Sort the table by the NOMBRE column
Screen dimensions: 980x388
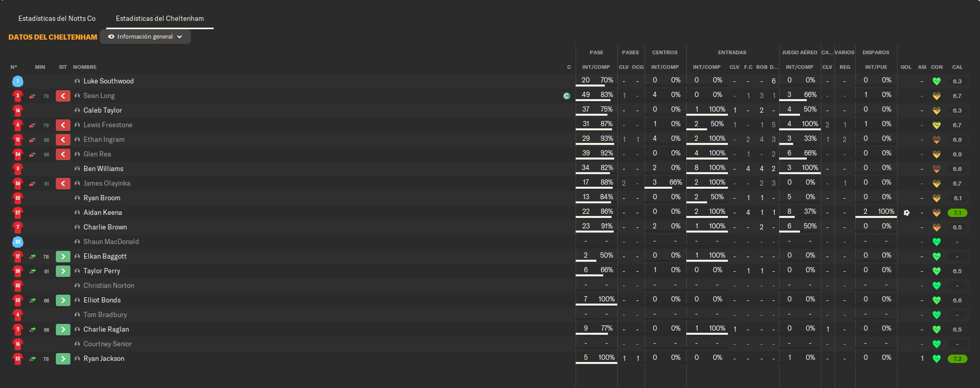pyautogui.click(x=85, y=67)
